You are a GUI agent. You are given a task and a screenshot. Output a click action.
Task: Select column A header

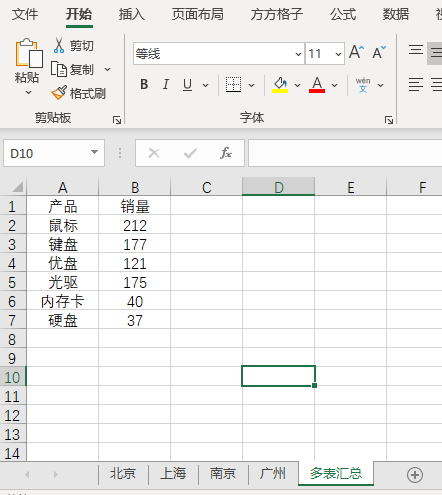click(63, 187)
